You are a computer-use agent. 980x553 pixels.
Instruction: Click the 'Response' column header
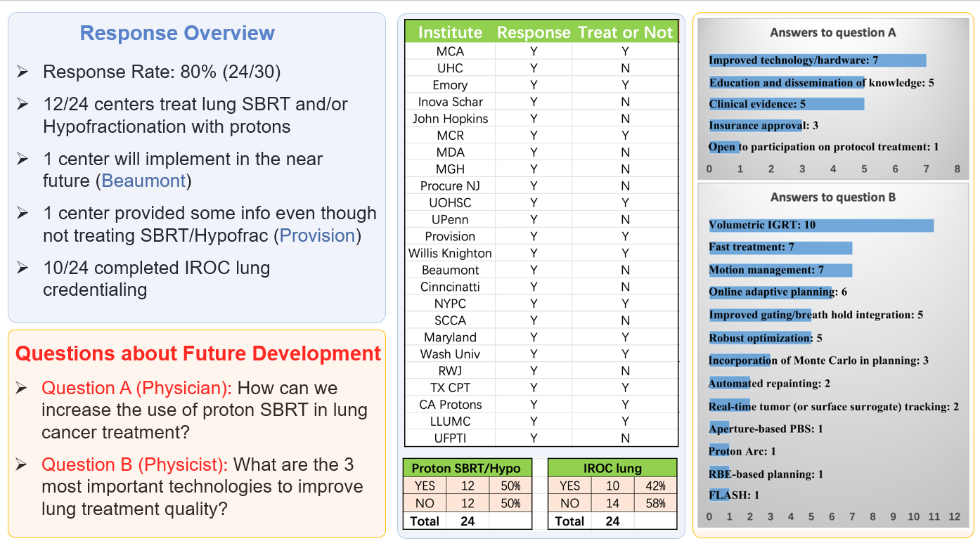(x=534, y=32)
